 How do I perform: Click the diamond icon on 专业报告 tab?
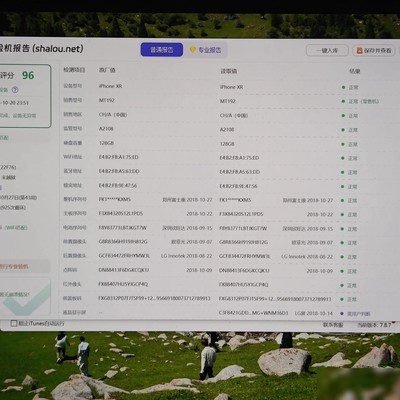(x=193, y=50)
